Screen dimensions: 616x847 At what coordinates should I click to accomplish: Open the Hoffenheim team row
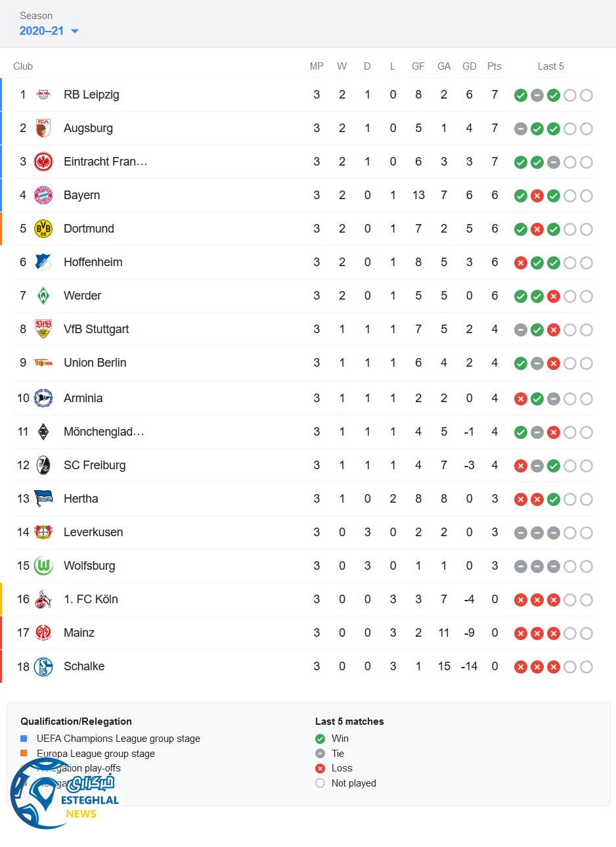[x=93, y=262]
